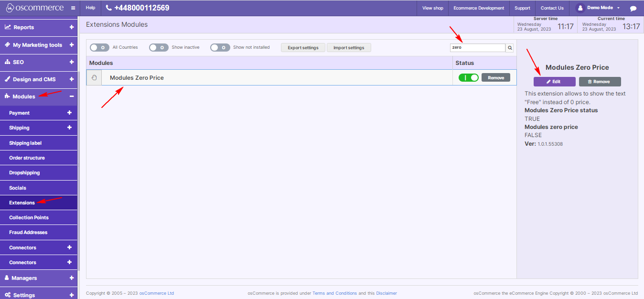
Task: Expand My Marketing tools section
Action: click(x=72, y=45)
